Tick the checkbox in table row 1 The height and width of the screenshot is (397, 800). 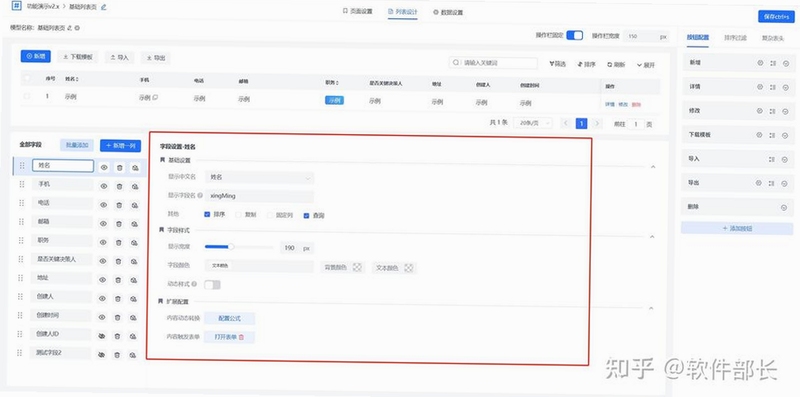pyautogui.click(x=27, y=96)
